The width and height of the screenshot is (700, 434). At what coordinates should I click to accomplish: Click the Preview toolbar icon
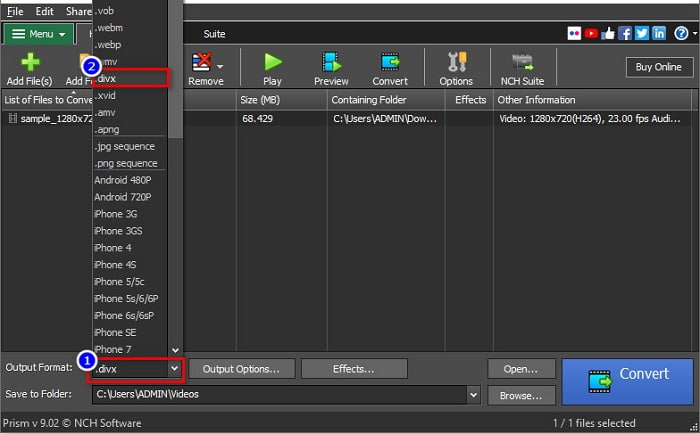click(331, 62)
